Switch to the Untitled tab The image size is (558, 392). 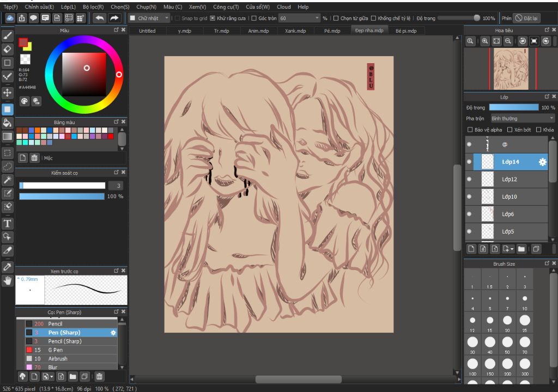[147, 31]
